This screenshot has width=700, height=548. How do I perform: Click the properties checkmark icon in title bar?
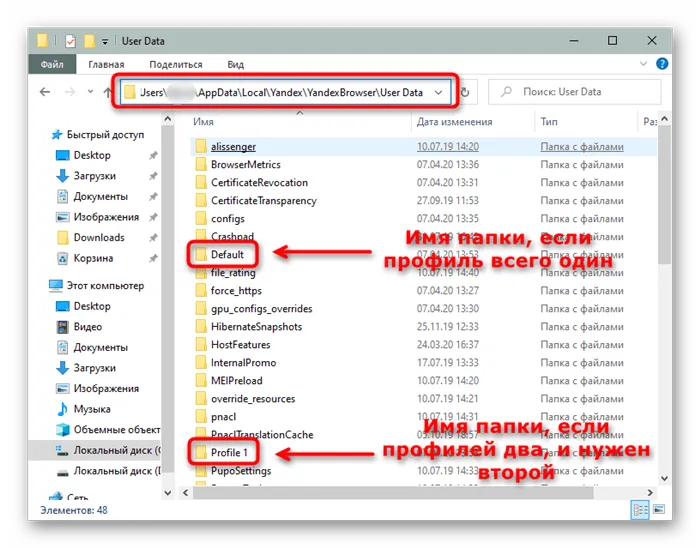[70, 41]
